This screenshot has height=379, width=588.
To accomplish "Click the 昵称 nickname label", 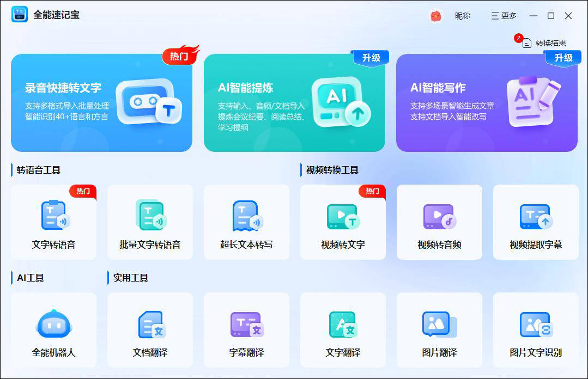I will (462, 16).
